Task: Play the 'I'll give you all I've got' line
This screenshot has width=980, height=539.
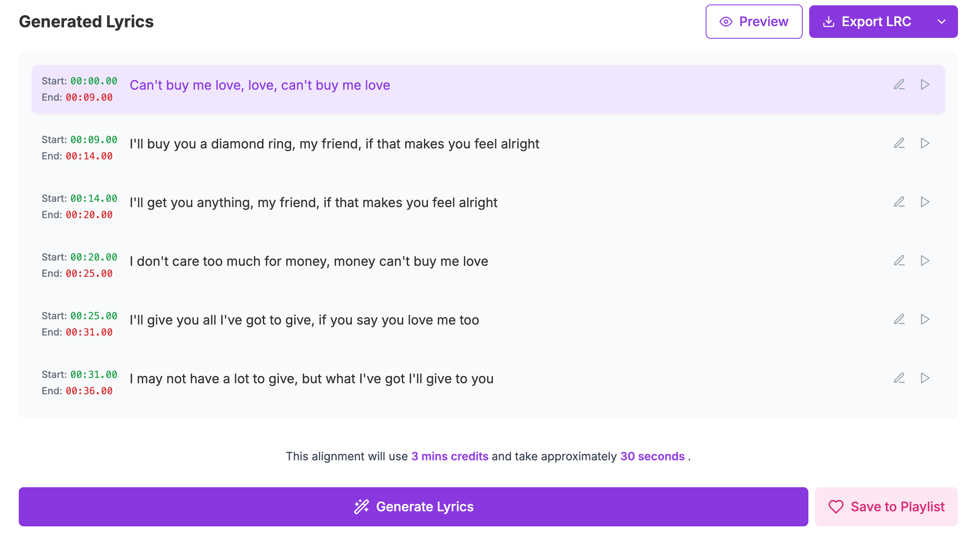Action: coord(925,319)
